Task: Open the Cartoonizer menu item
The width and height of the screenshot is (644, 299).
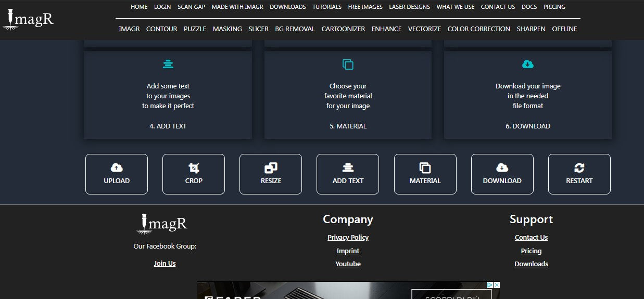Action: [343, 29]
